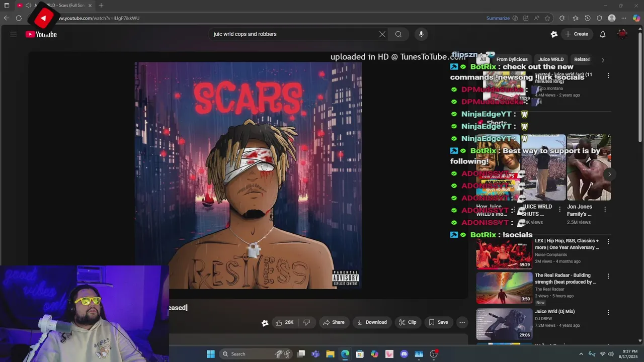
Task: Open Microsoft Teams from the taskbar
Action: tap(315, 354)
